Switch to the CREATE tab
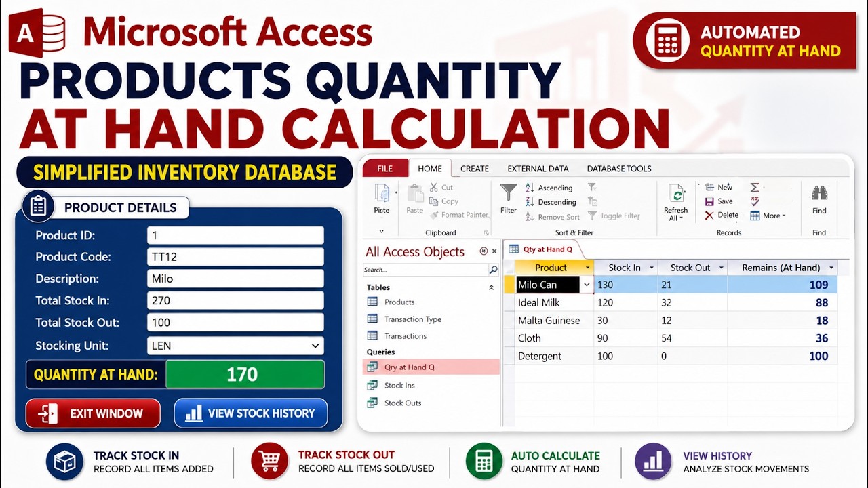 [x=475, y=169]
